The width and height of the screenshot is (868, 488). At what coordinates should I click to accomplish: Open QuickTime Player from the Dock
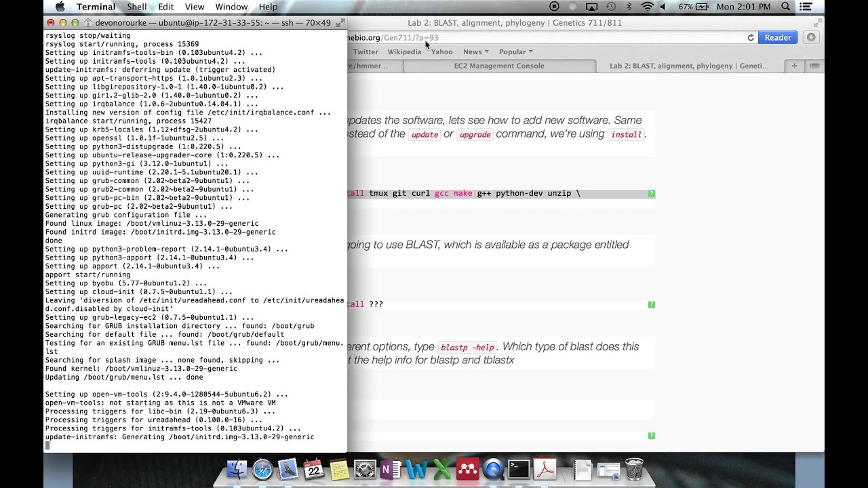point(494,470)
